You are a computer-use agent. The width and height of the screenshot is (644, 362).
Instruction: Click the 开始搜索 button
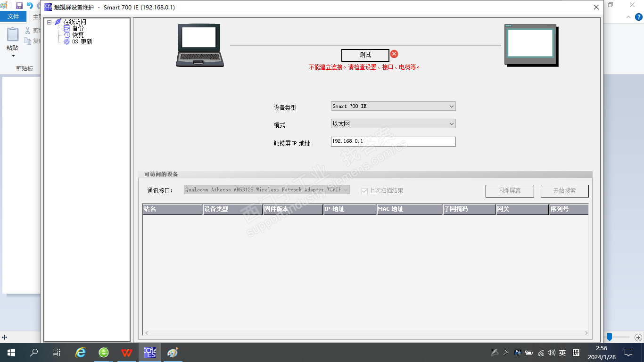click(565, 191)
